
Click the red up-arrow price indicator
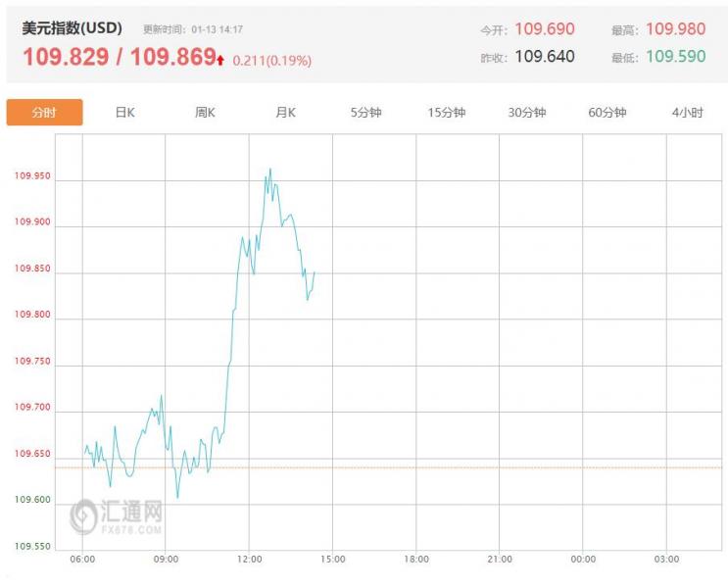point(222,61)
